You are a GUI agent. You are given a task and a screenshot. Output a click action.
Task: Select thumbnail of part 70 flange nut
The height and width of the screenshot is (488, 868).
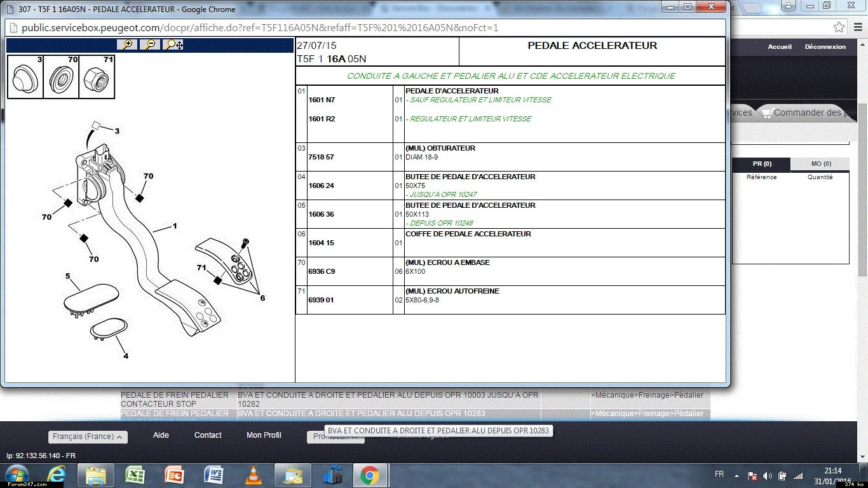pyautogui.click(x=61, y=77)
